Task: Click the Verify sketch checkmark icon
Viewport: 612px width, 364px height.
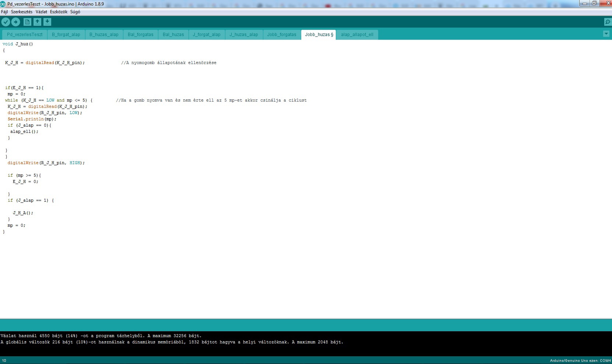Action: point(6,22)
